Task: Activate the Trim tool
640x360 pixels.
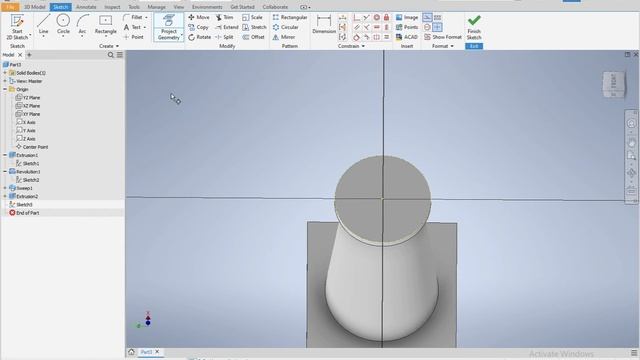Action: point(224,18)
